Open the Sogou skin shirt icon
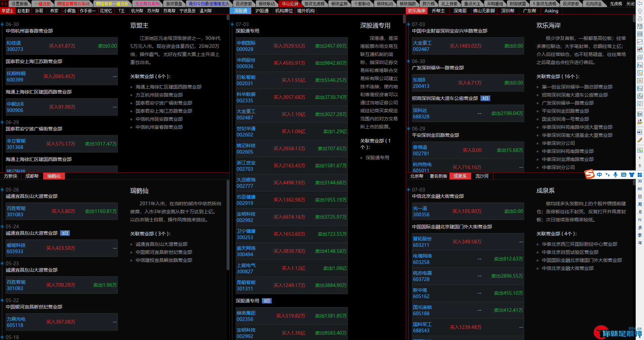 click(x=632, y=175)
